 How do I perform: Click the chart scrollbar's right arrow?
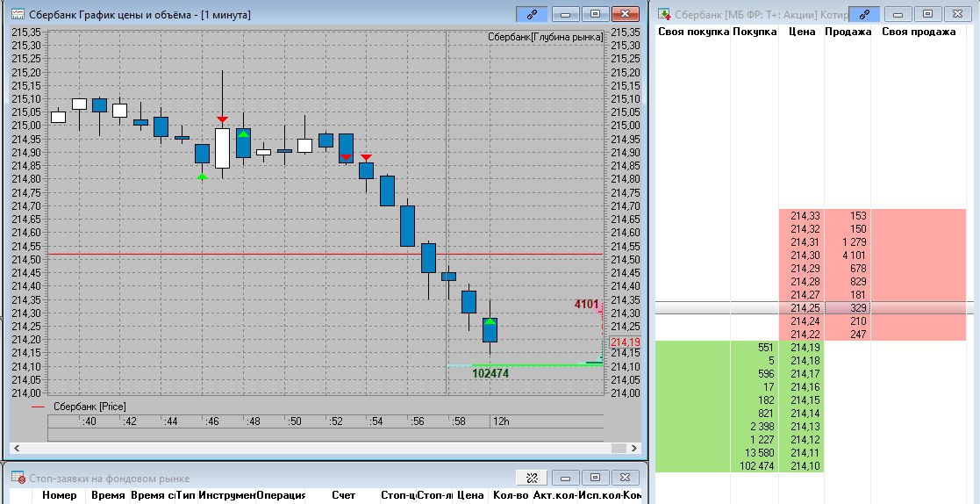(634, 449)
